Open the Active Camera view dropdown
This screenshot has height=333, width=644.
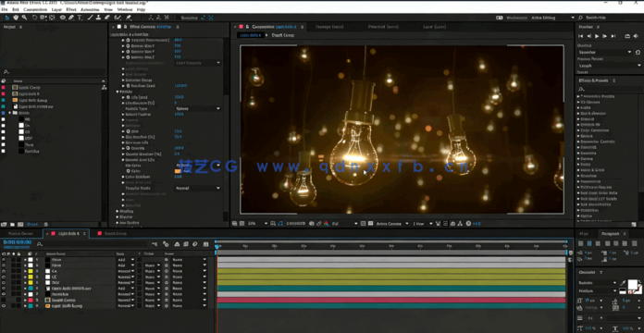(392, 224)
